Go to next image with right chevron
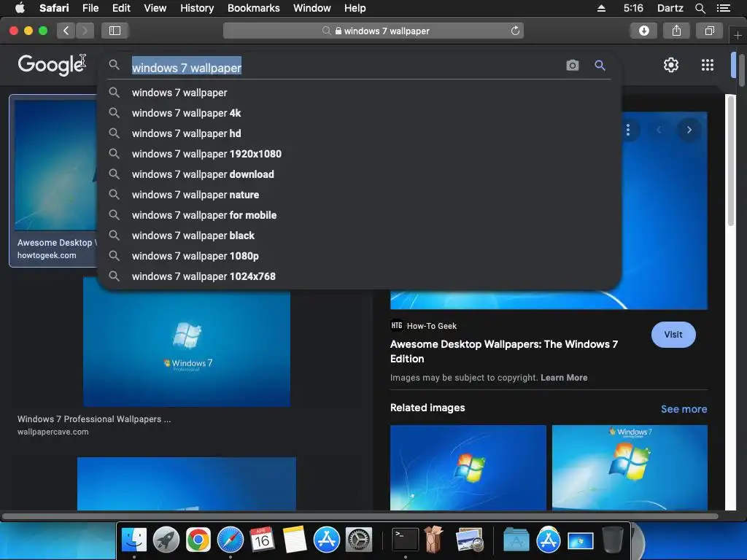The image size is (747, 560). (689, 130)
